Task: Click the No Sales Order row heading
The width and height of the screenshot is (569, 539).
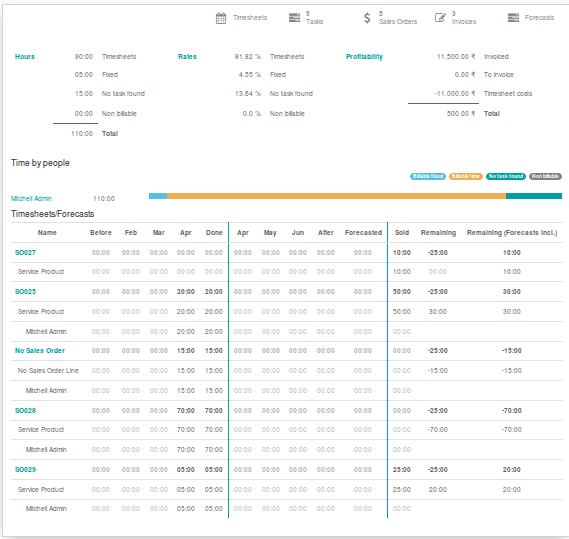Action: coord(40,351)
